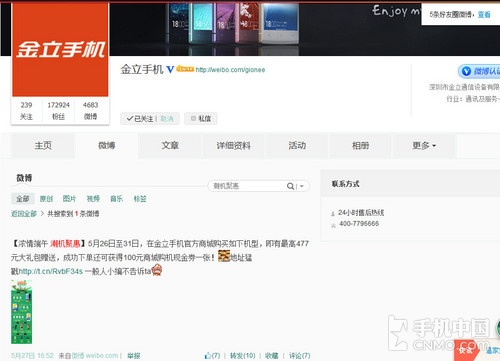Switch to the 微博 tab

pos(107,145)
